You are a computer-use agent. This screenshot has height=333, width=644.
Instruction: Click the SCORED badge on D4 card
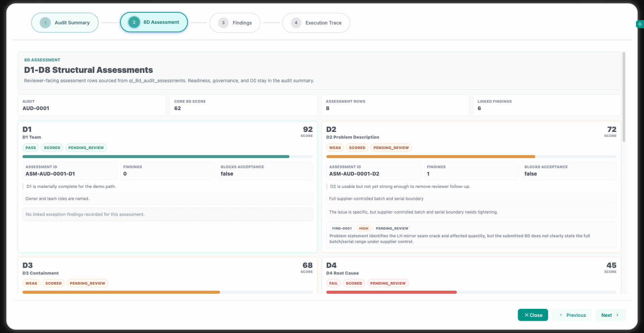[x=354, y=283]
